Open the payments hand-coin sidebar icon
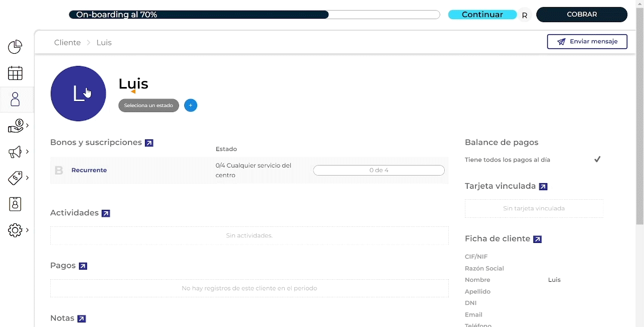The image size is (644, 327). 16,126
